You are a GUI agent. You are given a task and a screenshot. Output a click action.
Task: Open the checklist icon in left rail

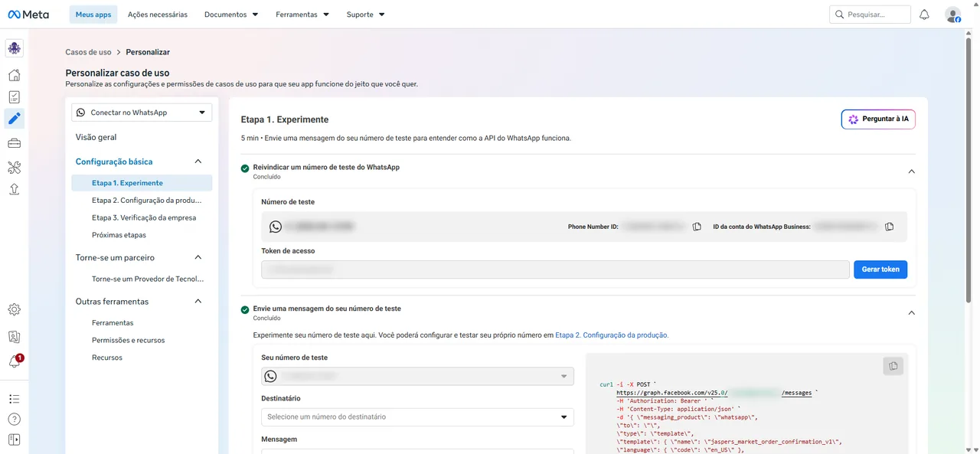coord(15,97)
